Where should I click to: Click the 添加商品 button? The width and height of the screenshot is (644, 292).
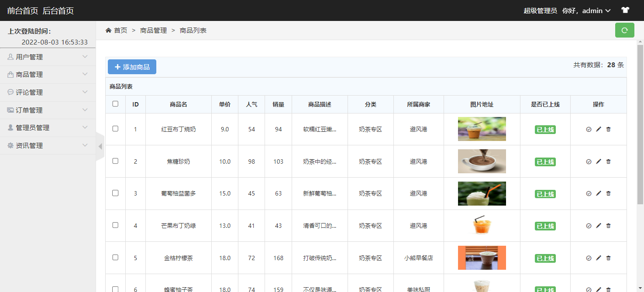(x=132, y=66)
